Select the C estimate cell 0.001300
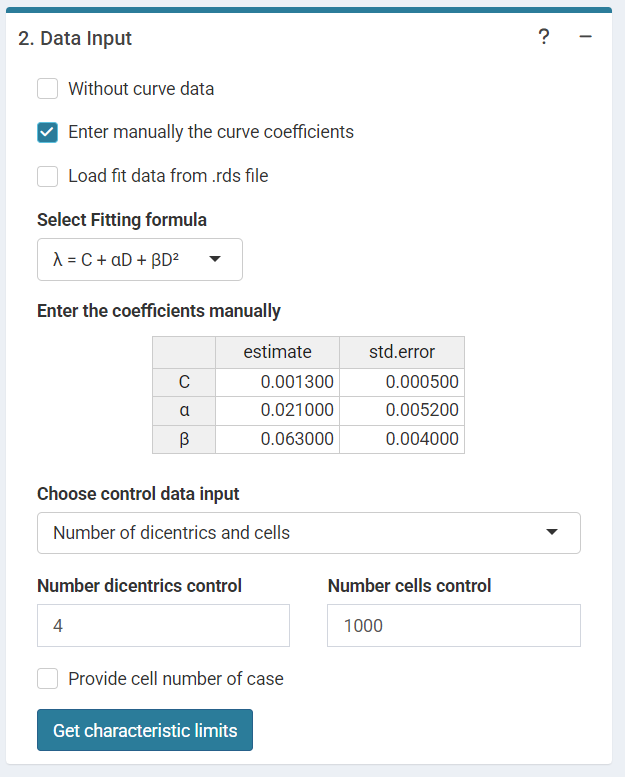Screen dimensions: 625x777 tap(278, 382)
